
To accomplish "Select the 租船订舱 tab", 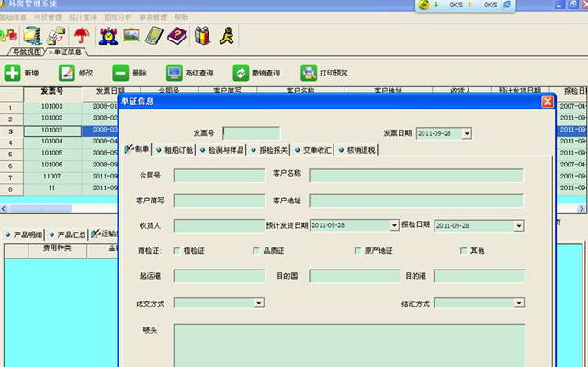I will coord(175,150).
